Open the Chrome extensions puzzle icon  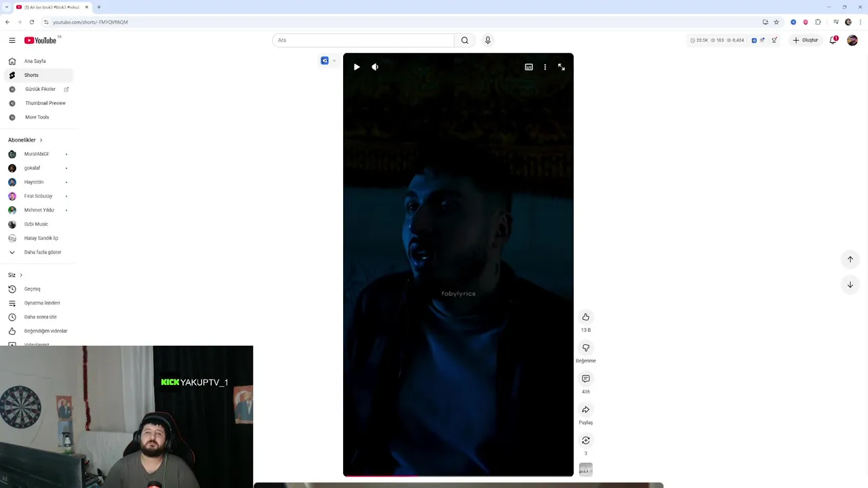click(818, 22)
